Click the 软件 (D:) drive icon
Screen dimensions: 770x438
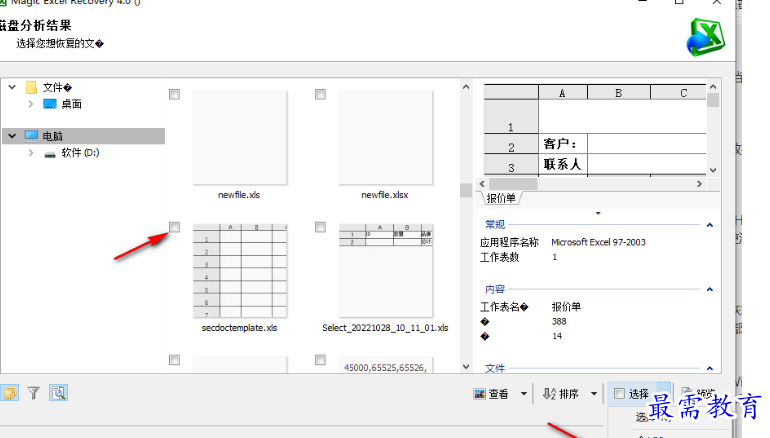[50, 154]
